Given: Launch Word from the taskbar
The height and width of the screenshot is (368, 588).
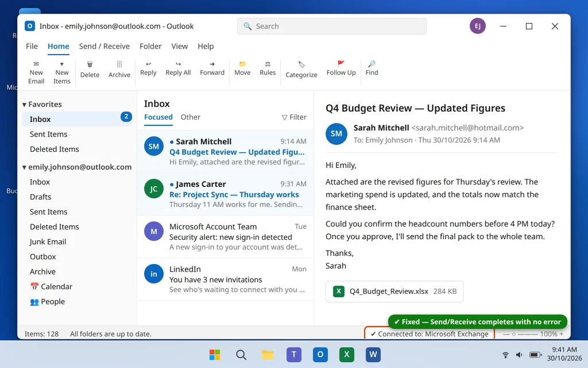Looking at the screenshot, I should point(373,354).
